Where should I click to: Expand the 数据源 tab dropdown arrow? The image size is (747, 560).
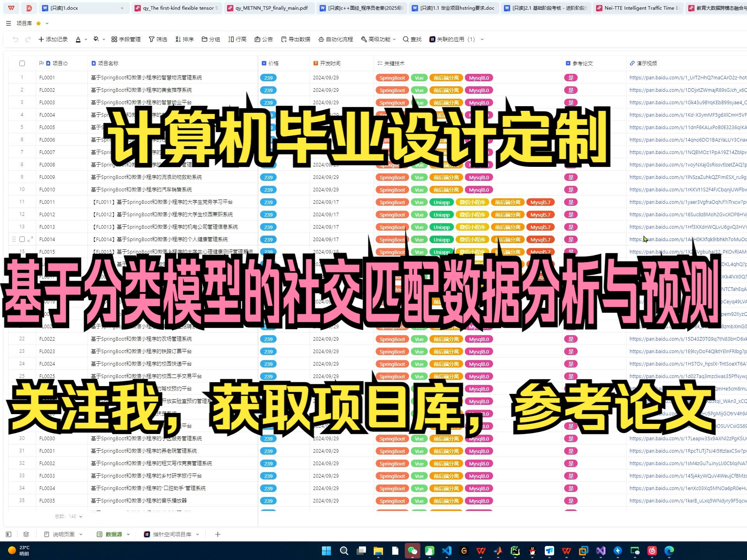(x=128, y=534)
